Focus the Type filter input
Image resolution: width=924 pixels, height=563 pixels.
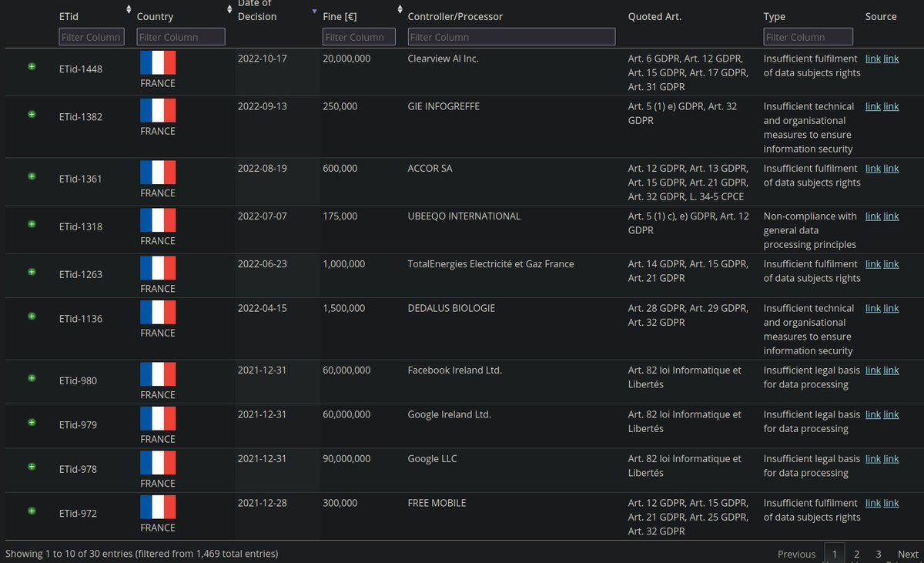(x=808, y=36)
